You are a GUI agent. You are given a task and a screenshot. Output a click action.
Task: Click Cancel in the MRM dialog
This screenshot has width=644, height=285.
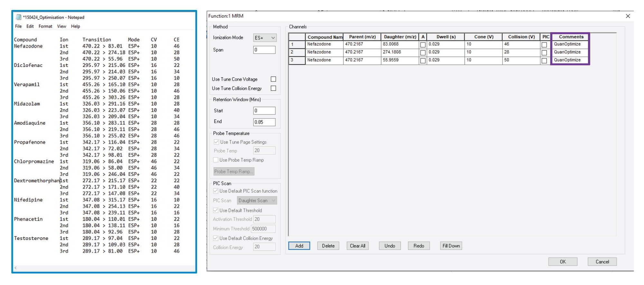coord(602,262)
